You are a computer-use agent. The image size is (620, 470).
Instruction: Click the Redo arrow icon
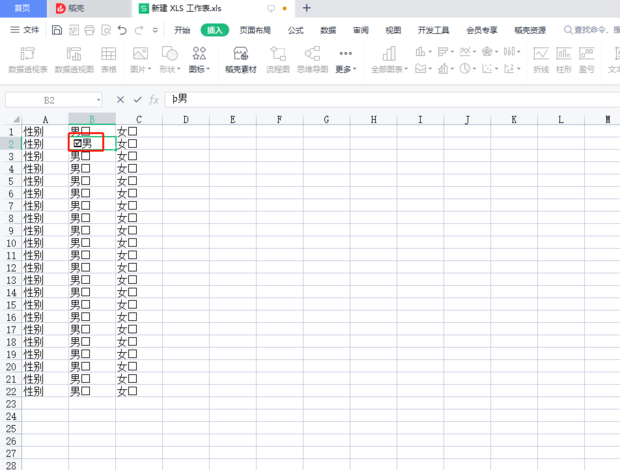(x=139, y=30)
